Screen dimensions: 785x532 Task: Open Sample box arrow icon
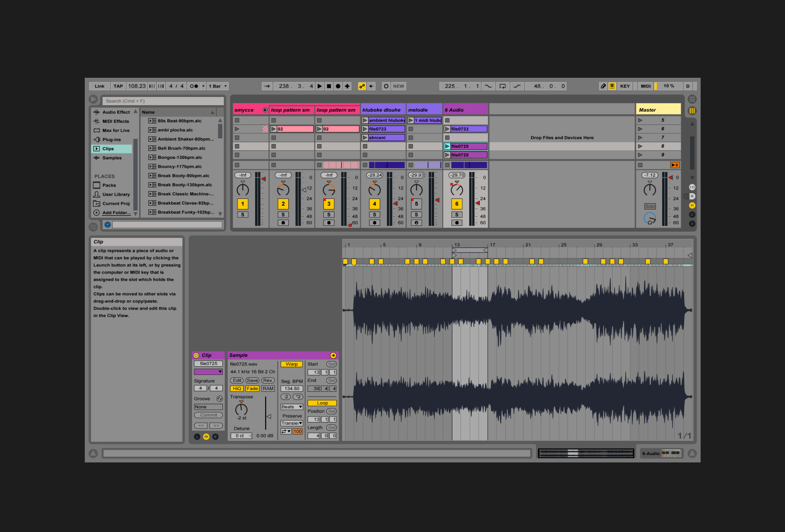[x=333, y=355]
